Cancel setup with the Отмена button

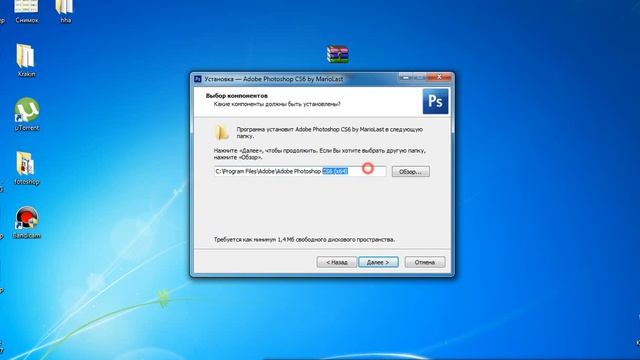tap(425, 262)
